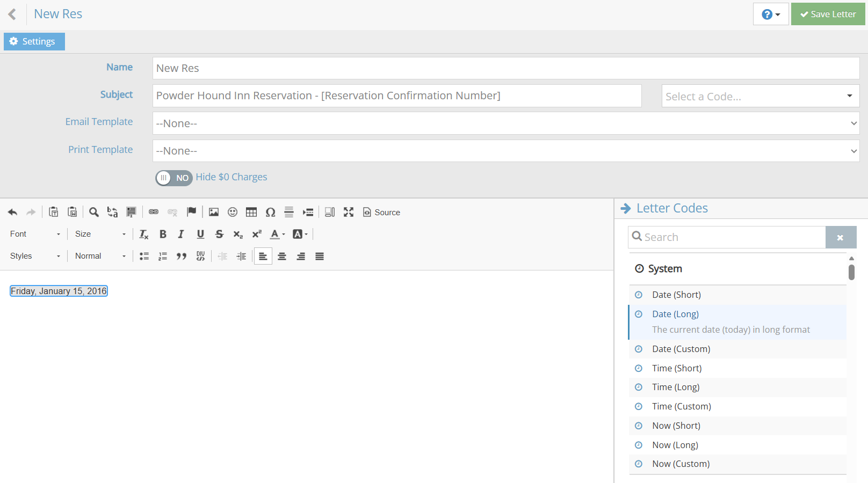Image resolution: width=868 pixels, height=483 pixels.
Task: Toggle Underline formatting
Action: (200, 234)
